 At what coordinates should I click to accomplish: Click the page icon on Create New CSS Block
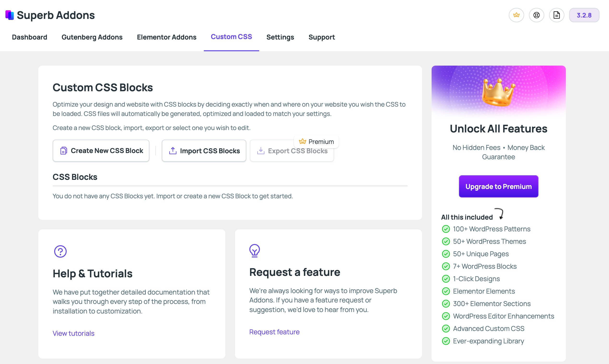[64, 150]
